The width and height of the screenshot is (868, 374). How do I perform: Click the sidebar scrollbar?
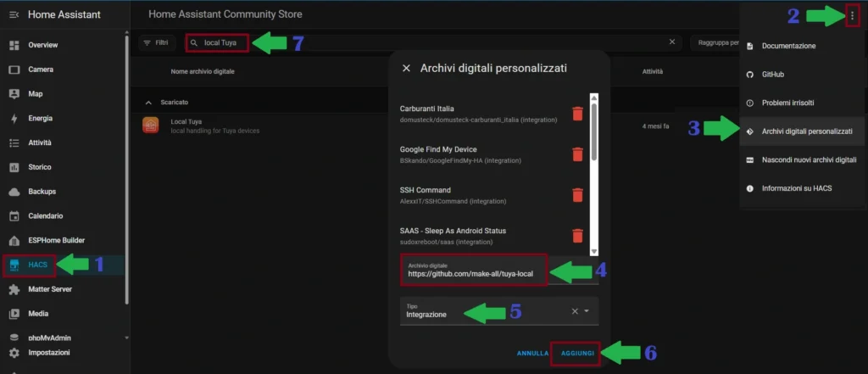click(x=127, y=169)
